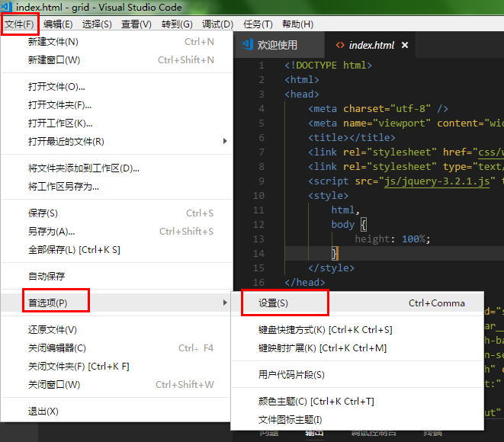The image size is (504, 442).
Task: Open the 调试(D) menu
Action: tap(217, 24)
